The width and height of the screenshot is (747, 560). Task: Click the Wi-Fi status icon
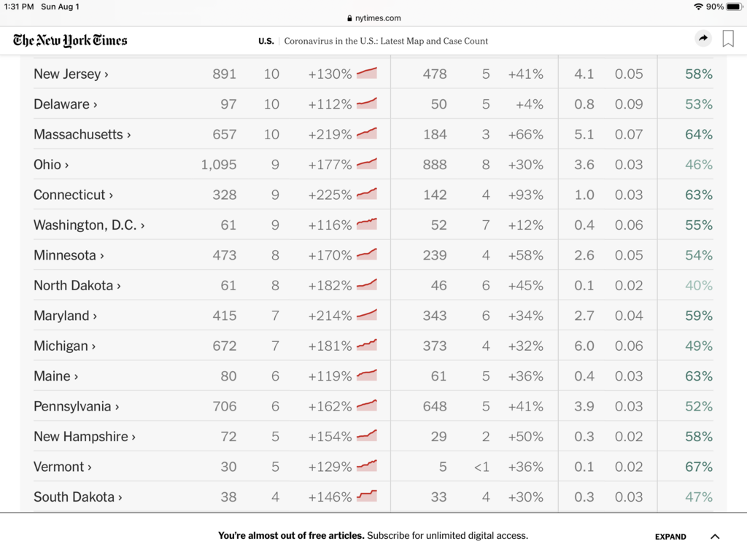coord(698,7)
